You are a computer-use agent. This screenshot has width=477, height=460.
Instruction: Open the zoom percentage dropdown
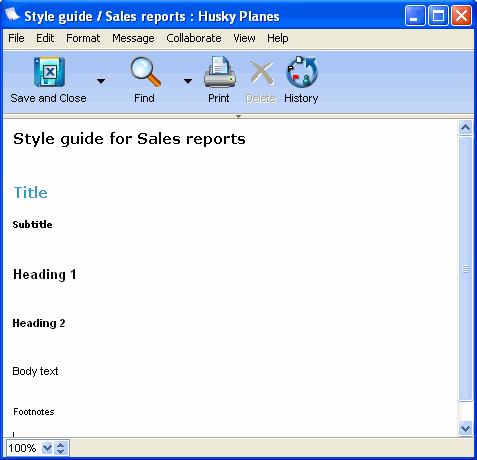click(x=47, y=448)
